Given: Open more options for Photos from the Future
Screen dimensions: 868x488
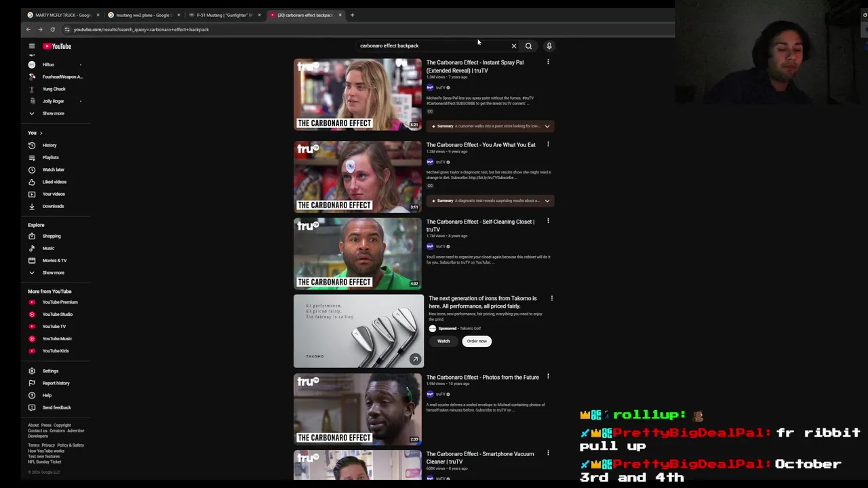Looking at the screenshot, I should [x=548, y=377].
